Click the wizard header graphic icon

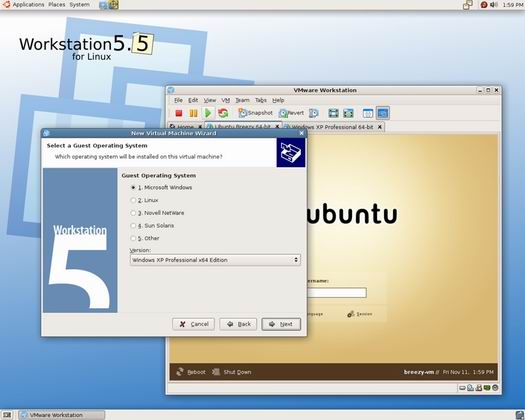coord(291,152)
